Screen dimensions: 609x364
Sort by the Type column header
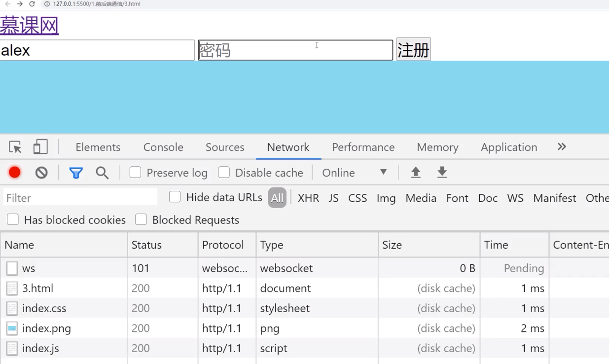coord(317,245)
